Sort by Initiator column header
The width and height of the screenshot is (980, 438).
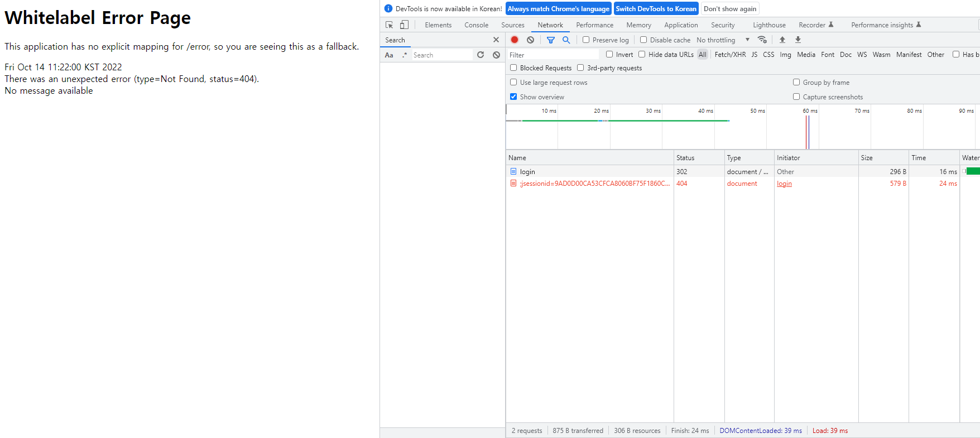coord(816,158)
